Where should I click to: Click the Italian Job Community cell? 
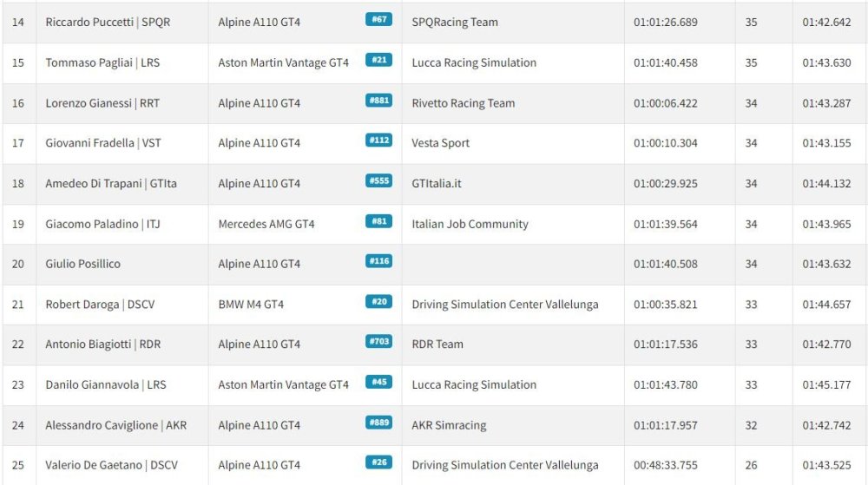(470, 224)
